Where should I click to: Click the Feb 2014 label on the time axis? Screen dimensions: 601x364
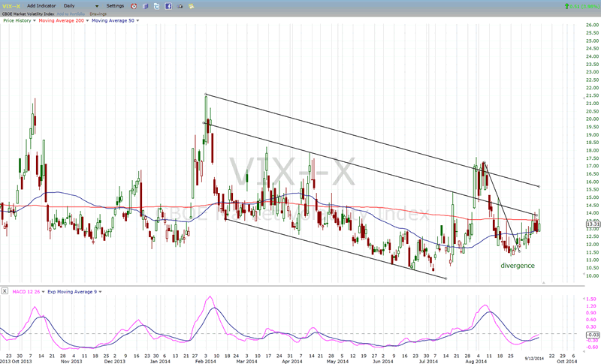coord(205,361)
